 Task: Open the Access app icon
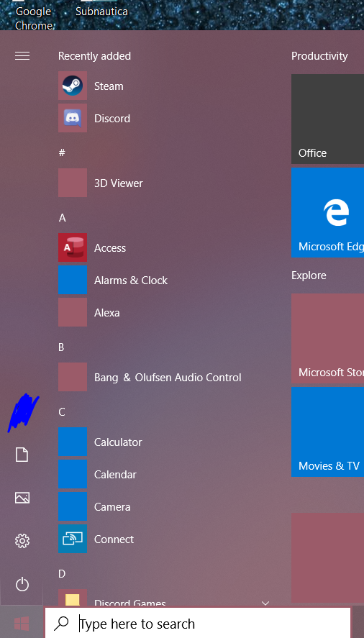click(x=73, y=247)
